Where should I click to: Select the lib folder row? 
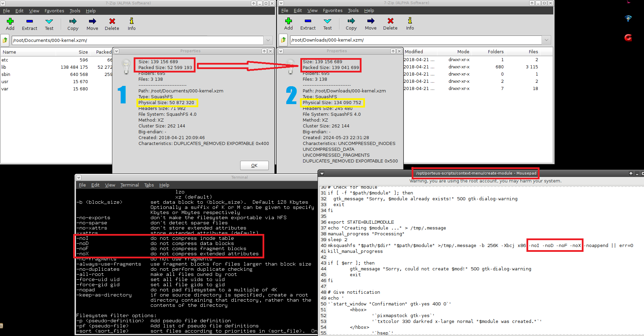pos(57,67)
